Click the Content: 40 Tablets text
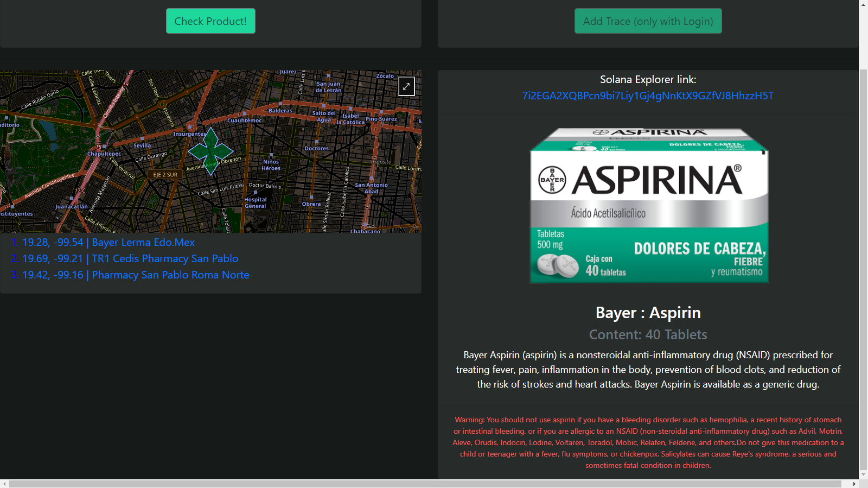Image resolution: width=868 pixels, height=488 pixels. click(x=648, y=335)
